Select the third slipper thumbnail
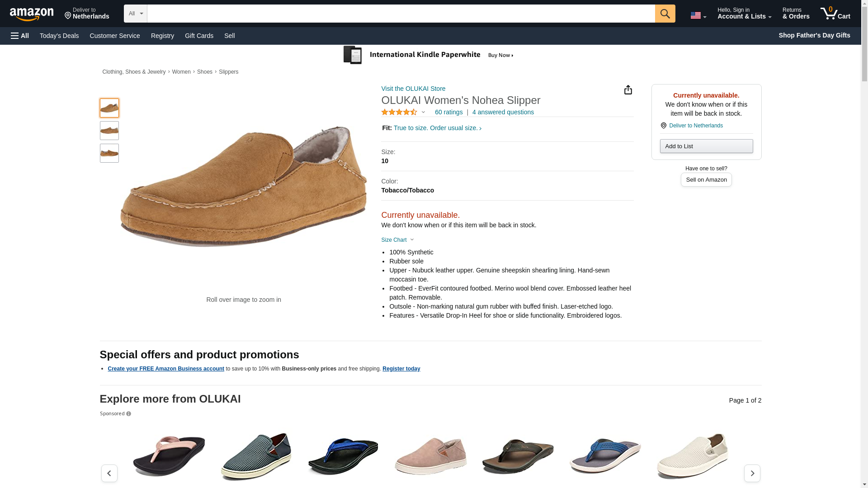This screenshot has height=488, width=868. point(109,153)
